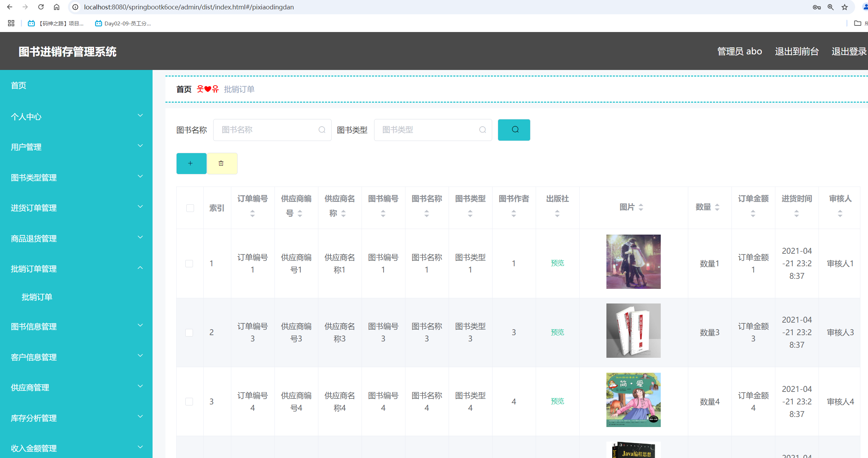868x458 pixels.
Task: Click 预览 link in row 2
Action: coord(557,332)
